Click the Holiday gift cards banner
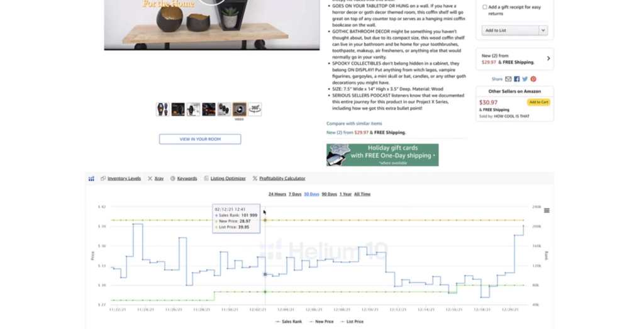644x329 pixels. 382,155
